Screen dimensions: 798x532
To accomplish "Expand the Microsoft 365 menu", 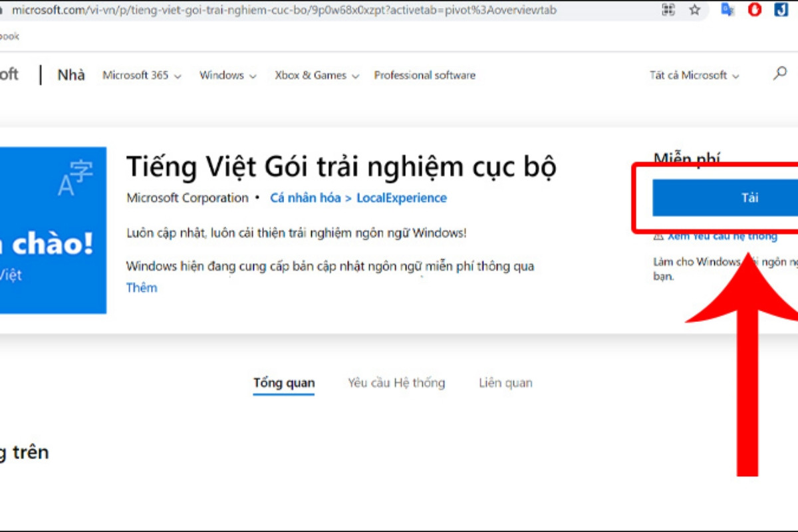I will (142, 76).
